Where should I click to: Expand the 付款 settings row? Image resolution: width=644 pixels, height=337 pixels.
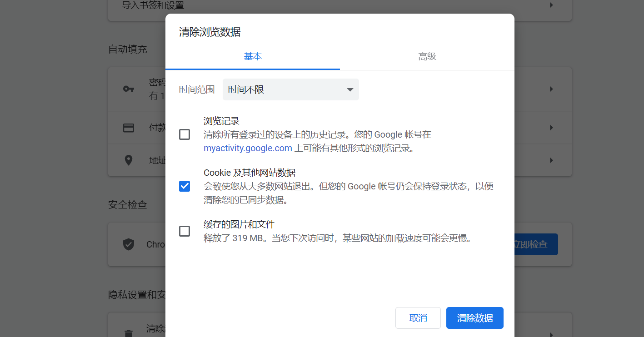tap(551, 128)
